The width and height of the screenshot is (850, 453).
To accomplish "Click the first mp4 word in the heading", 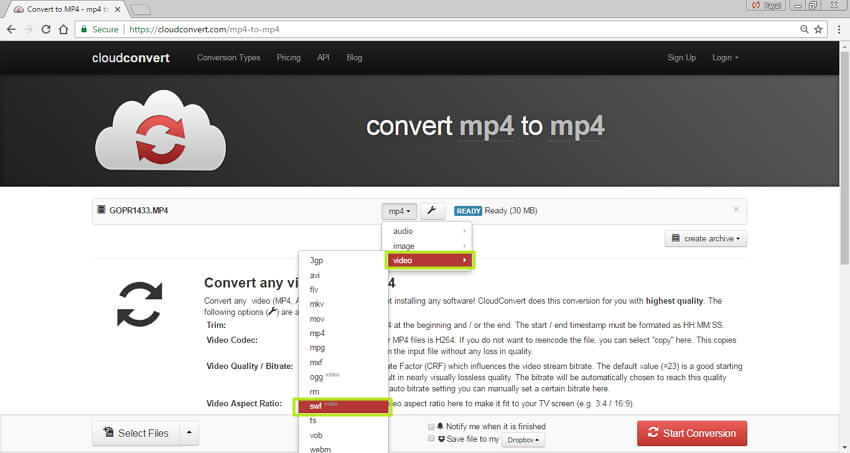I will point(486,127).
